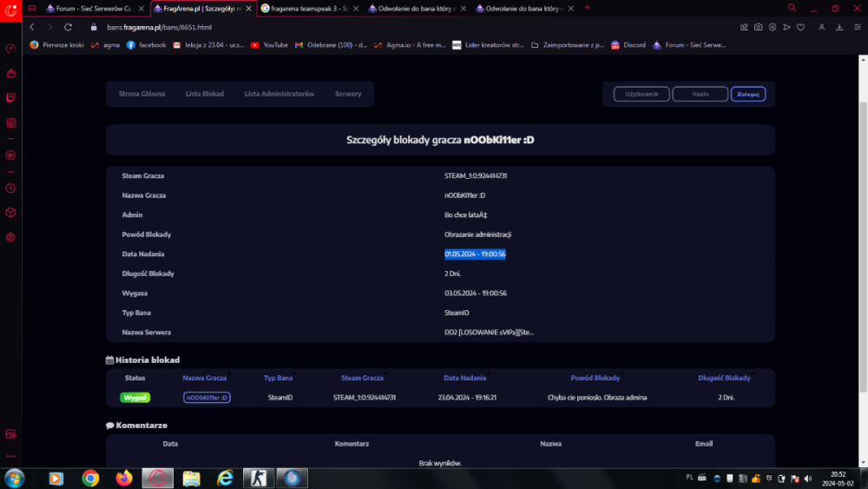The image size is (868, 489).
Task: Open sidebar settings gear icon
Action: coord(10,237)
